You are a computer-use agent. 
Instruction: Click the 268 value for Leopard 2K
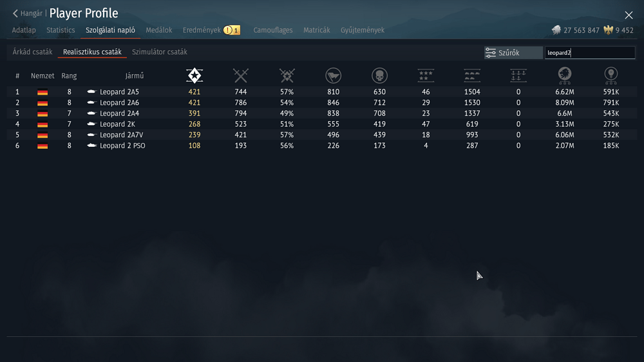pyautogui.click(x=194, y=124)
